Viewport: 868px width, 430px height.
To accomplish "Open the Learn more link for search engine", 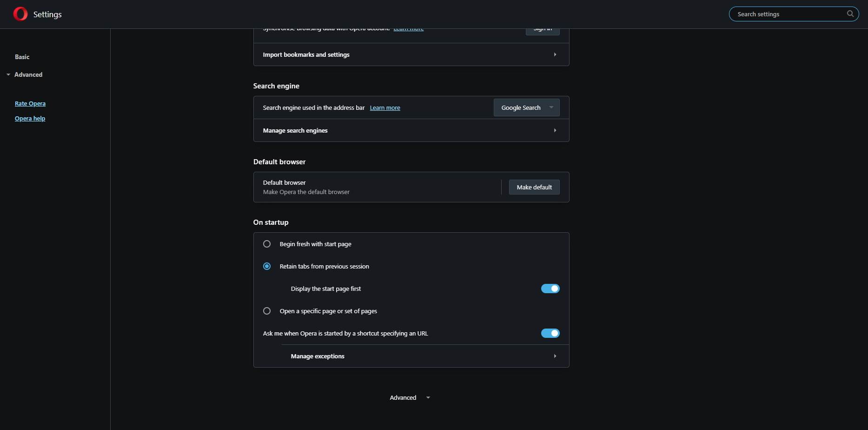I will [x=384, y=107].
